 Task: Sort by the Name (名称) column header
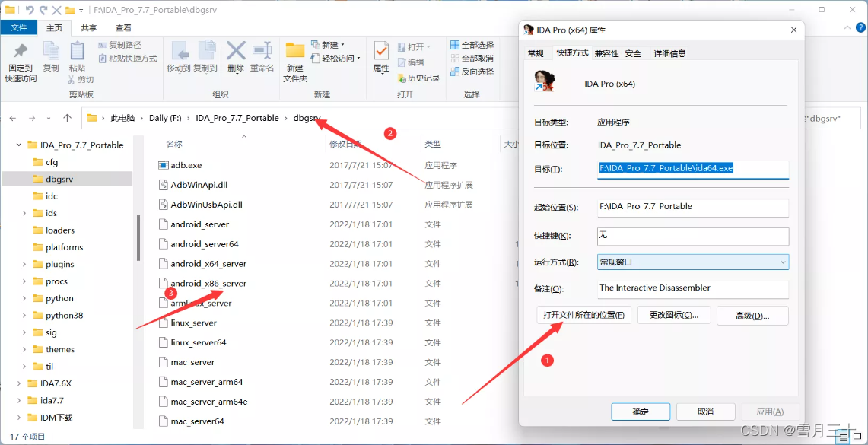pyautogui.click(x=173, y=145)
